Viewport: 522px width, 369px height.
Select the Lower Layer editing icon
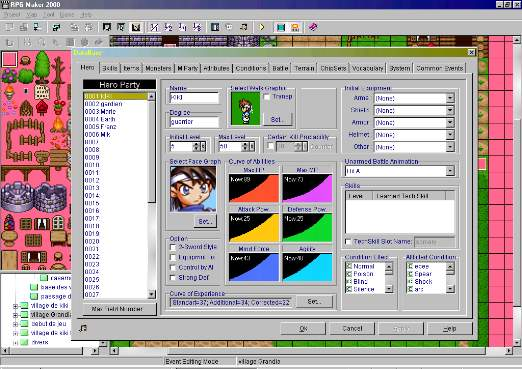(107, 27)
